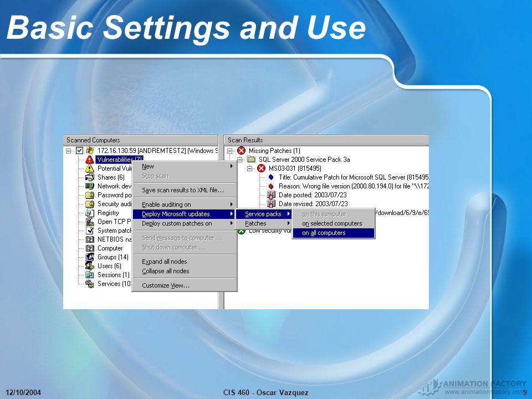Select Registry tree item
The width and height of the screenshot is (532, 399).
108,213
